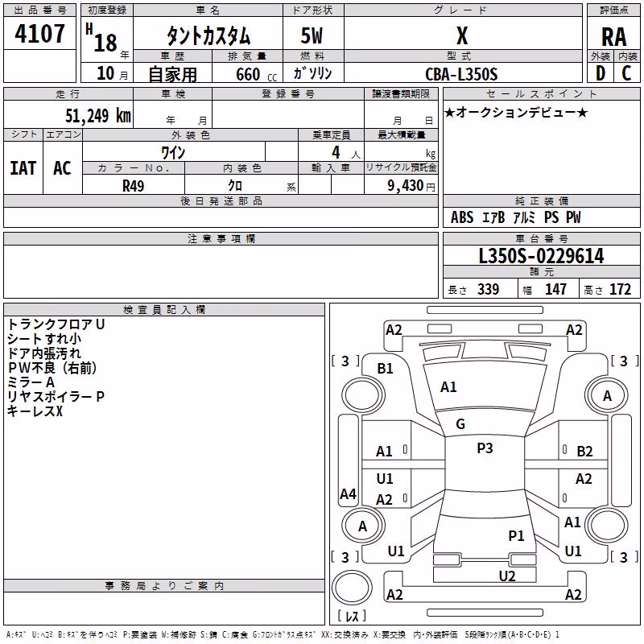Select the seating capacity value 4 人
This screenshot has width=644, height=644.
pyautogui.click(x=345, y=153)
